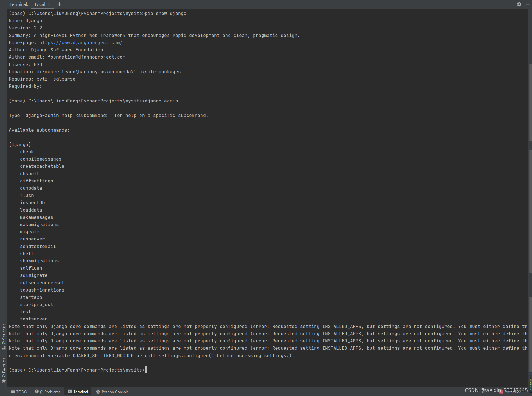Click the 'Version: 2.2' line

tap(26, 28)
